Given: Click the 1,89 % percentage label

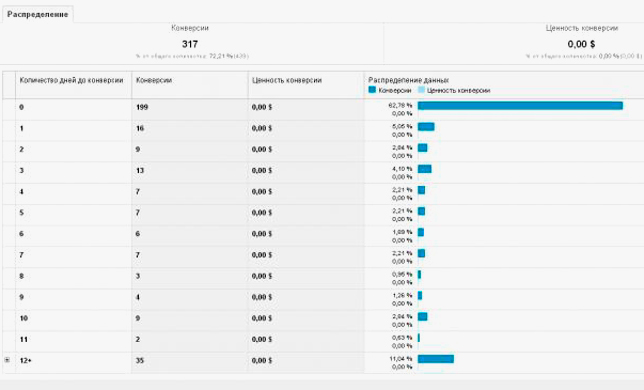Looking at the screenshot, I should (402, 232).
